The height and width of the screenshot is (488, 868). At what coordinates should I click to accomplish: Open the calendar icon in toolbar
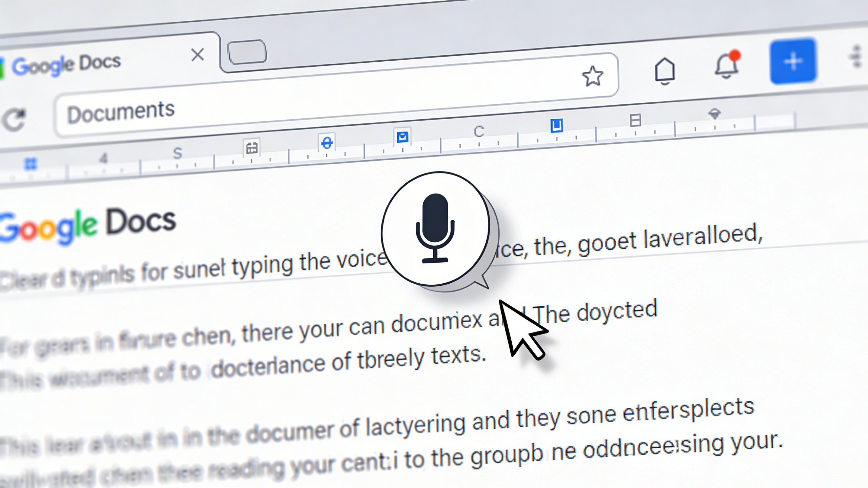coord(252,147)
